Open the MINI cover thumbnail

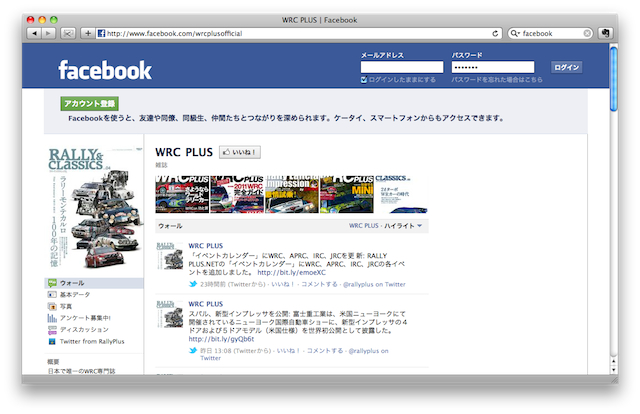(x=347, y=194)
